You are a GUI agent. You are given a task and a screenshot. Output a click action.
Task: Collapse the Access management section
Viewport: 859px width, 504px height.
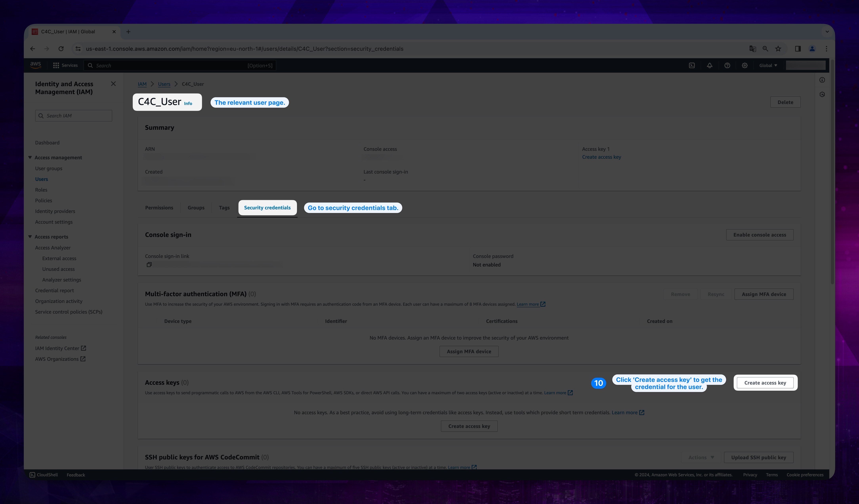tap(30, 157)
